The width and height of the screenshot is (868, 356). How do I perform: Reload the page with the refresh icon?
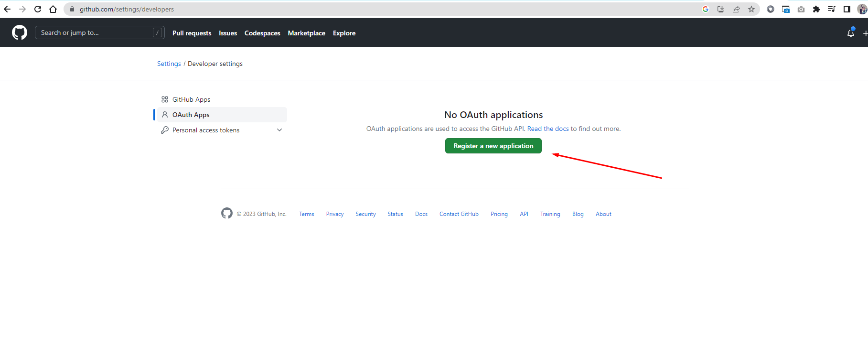(x=38, y=9)
